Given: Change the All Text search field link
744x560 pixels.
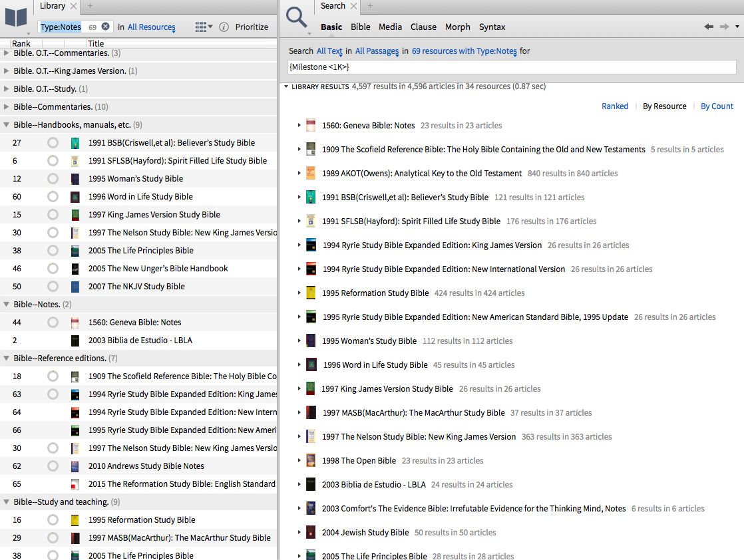Looking at the screenshot, I should (329, 51).
